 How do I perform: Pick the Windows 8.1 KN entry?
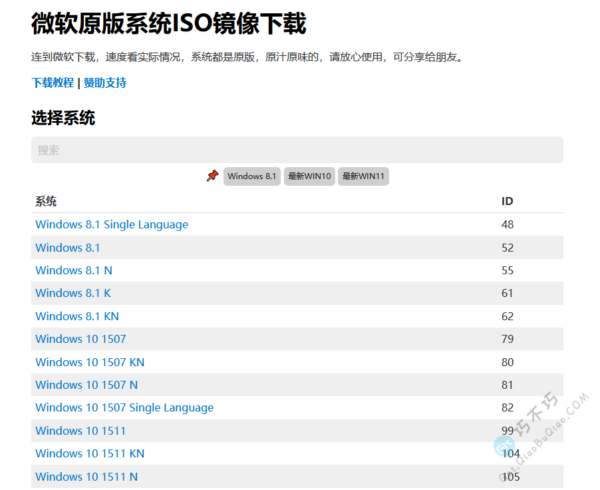tap(77, 316)
